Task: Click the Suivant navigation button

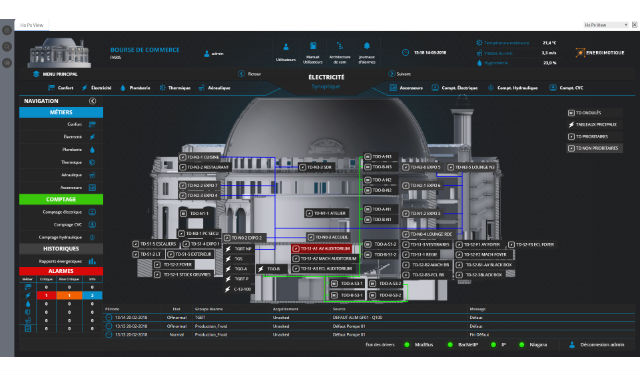Action: (x=400, y=74)
